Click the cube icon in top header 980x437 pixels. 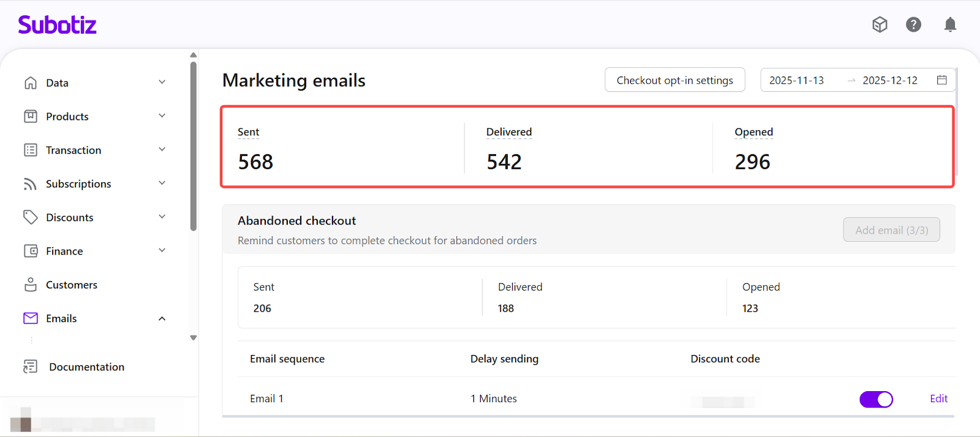(x=880, y=24)
